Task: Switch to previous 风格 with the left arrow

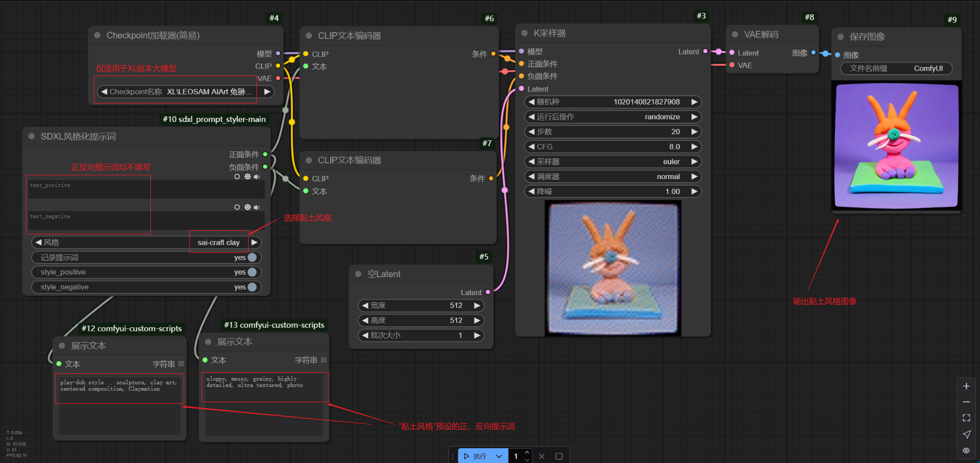Action: [x=39, y=242]
